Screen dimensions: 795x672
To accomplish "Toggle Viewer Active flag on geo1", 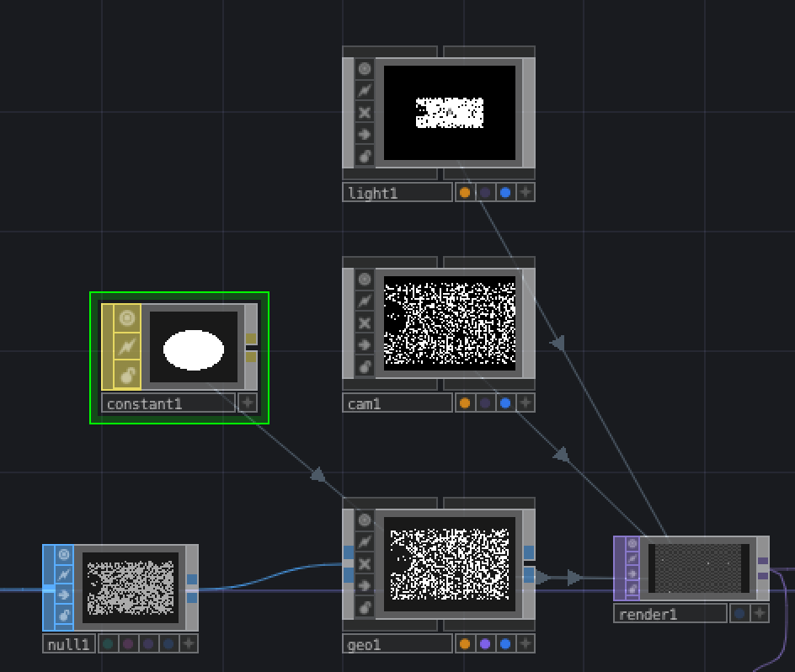I will point(365,520).
